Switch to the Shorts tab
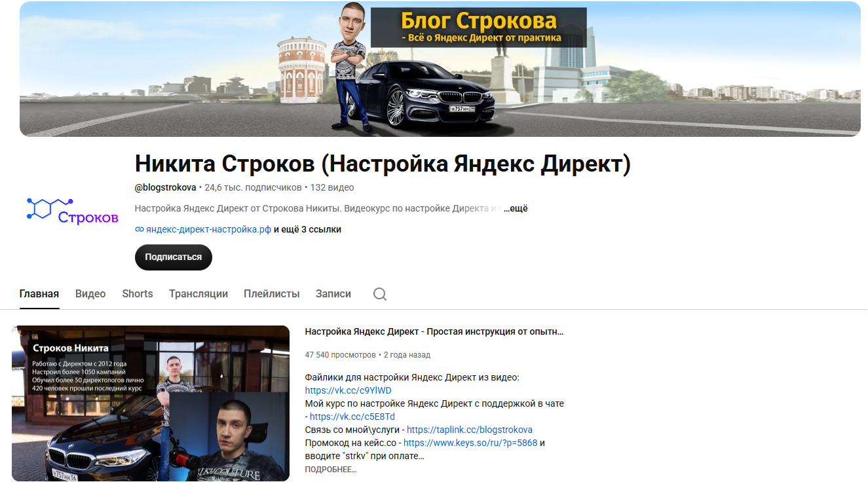Viewport: 868px width, 484px height. pyautogui.click(x=138, y=294)
